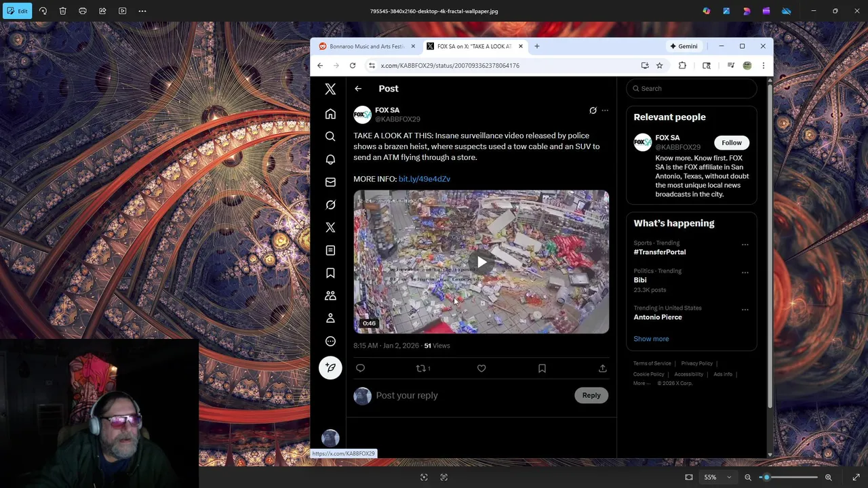Open Grok in X sidebar
This screenshot has width=868, height=488.
[330, 205]
